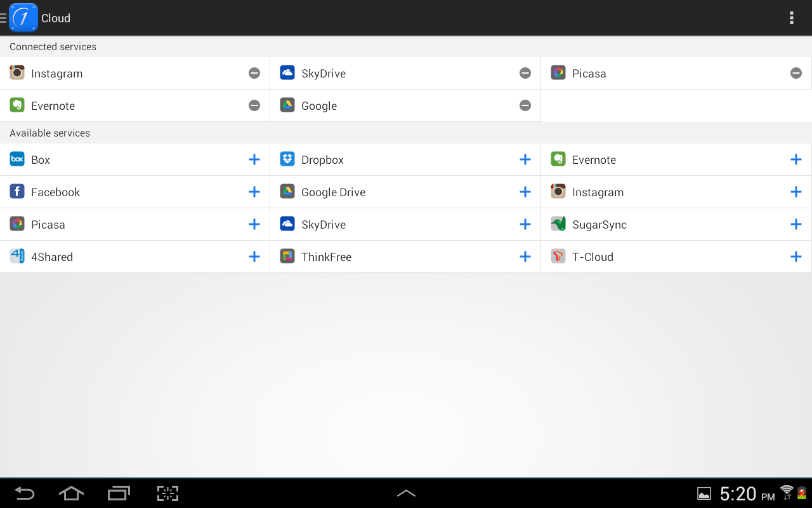
Task: Select the T-Cloud logo icon
Action: coord(558,257)
